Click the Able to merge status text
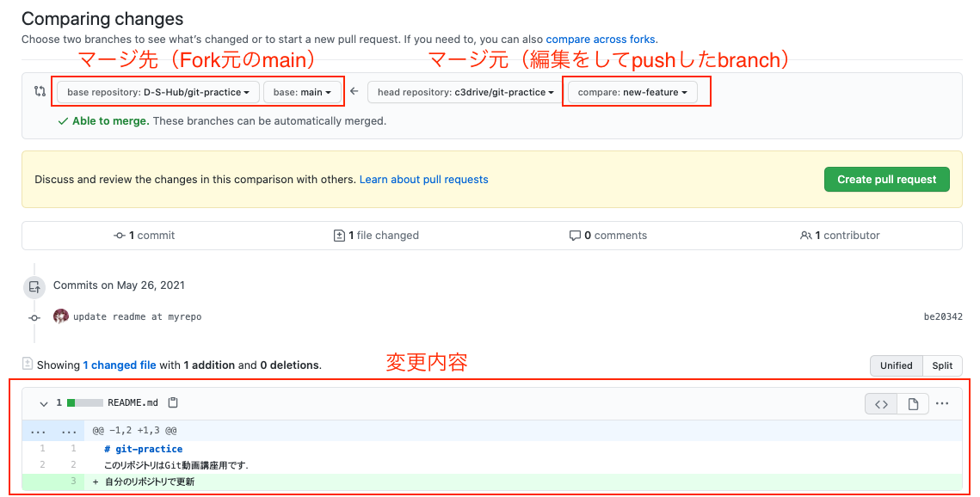 [x=111, y=121]
